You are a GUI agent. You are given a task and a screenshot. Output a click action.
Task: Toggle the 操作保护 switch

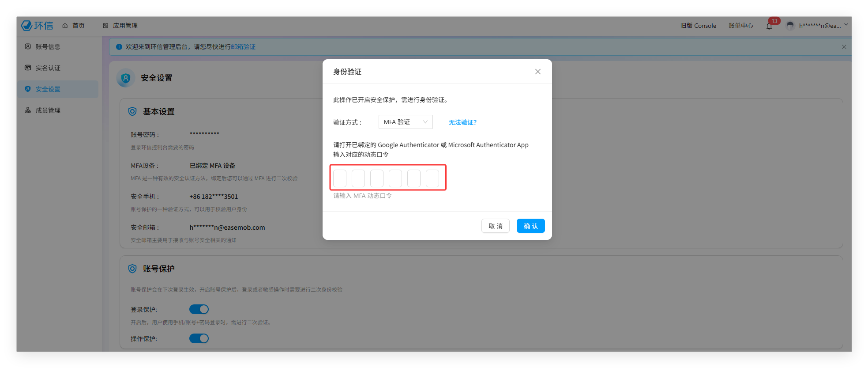click(x=199, y=338)
